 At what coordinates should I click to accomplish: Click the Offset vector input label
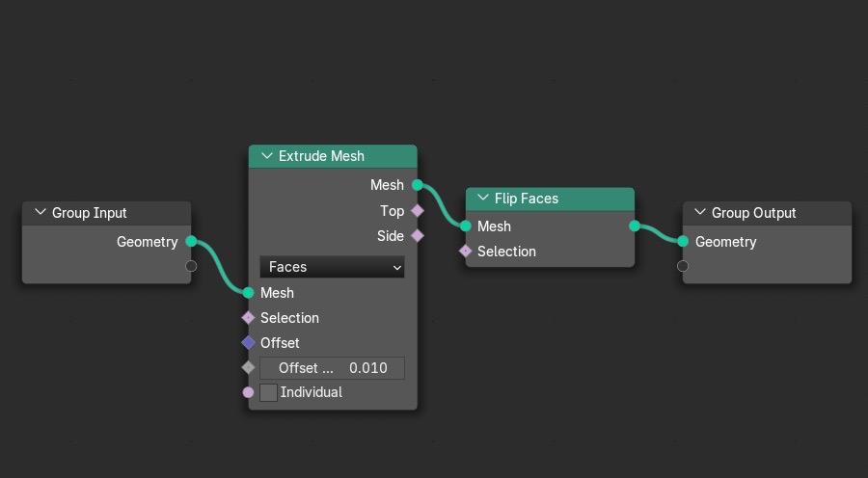tap(280, 342)
